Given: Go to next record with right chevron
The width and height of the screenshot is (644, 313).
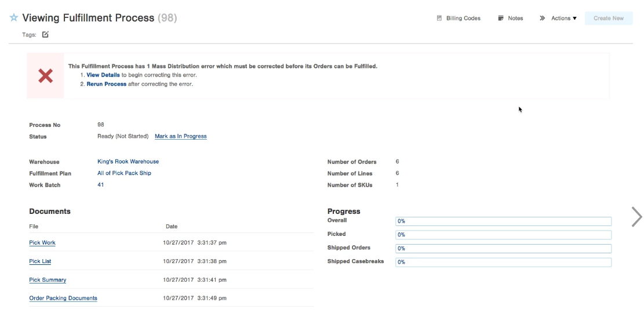Looking at the screenshot, I should tap(636, 216).
